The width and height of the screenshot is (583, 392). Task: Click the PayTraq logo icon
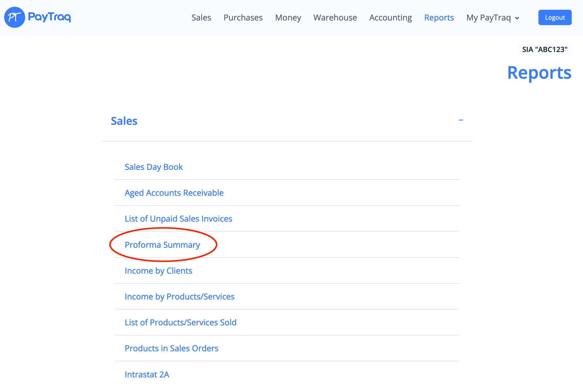(15, 17)
